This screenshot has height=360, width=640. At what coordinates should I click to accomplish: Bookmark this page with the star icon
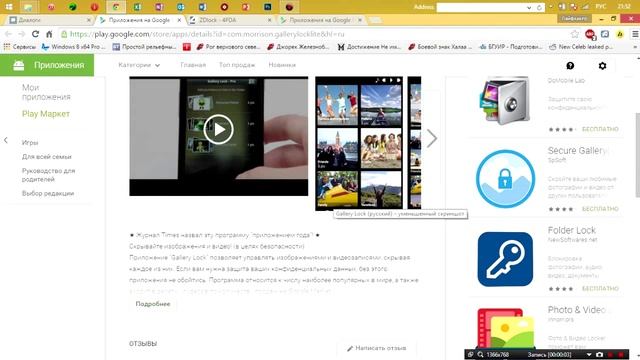[x=575, y=34]
